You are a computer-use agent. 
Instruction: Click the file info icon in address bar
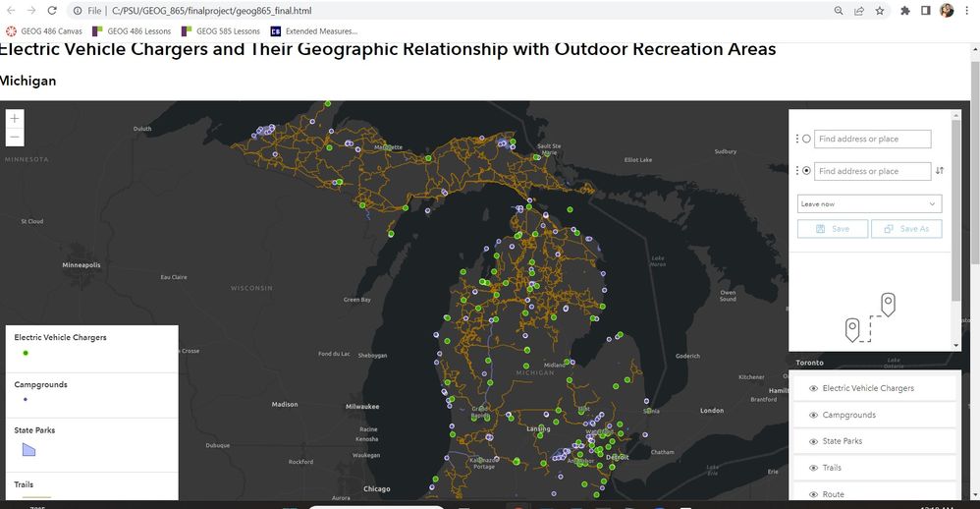(x=78, y=11)
